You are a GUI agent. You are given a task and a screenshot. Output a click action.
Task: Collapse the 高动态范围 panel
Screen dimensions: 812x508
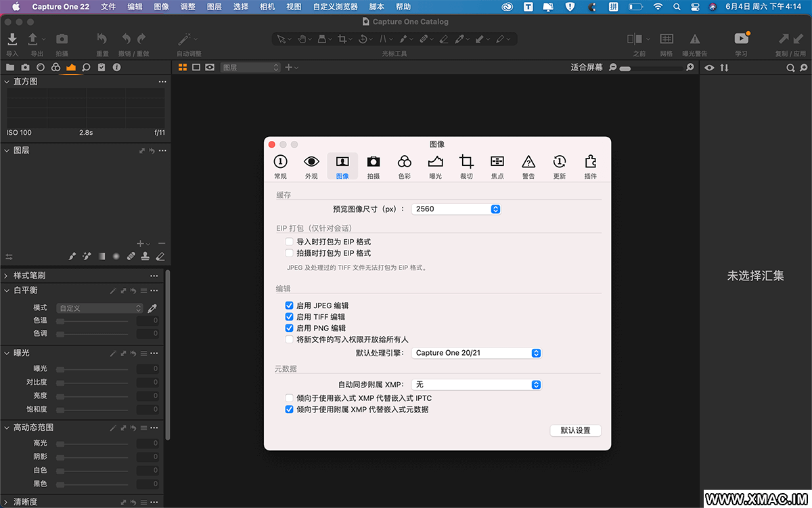tap(6, 428)
